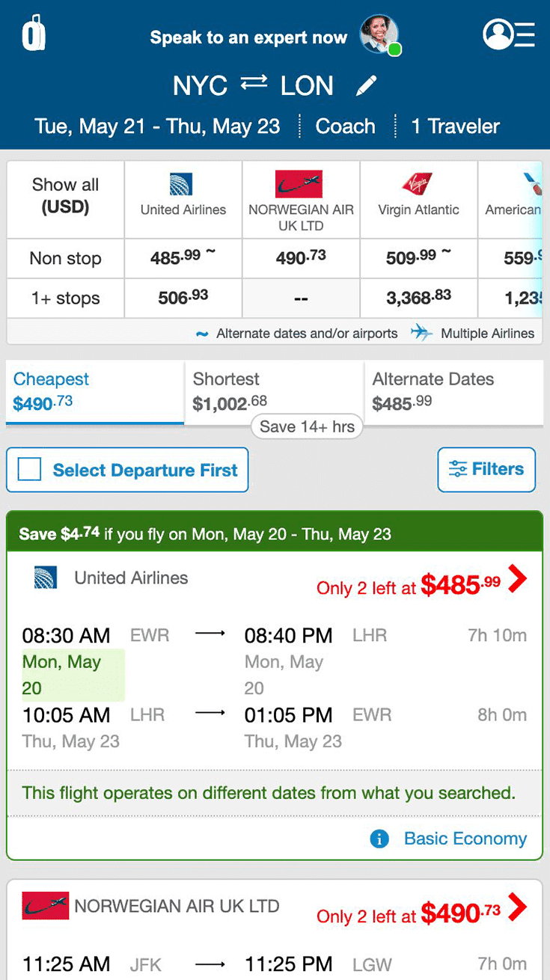Select the Cheapest tab
This screenshot has width=550, height=980.
click(95, 393)
